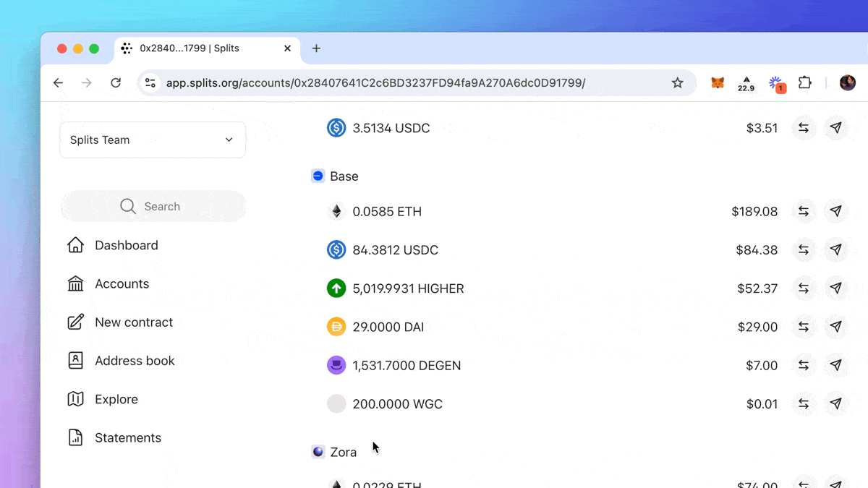Click the orange DAI token icon
This screenshot has width=868, height=488.
pos(336,327)
